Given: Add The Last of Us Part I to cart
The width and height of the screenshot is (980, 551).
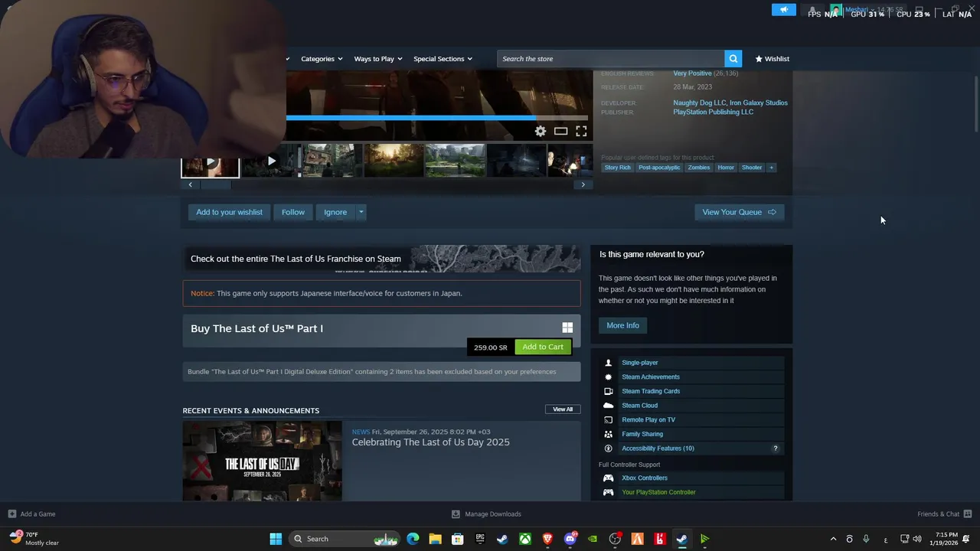Looking at the screenshot, I should tap(543, 347).
